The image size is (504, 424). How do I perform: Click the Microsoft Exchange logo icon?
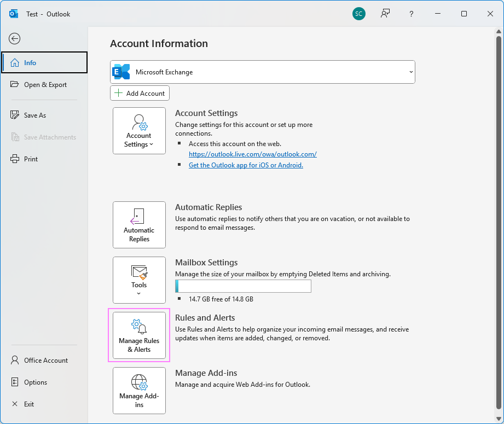(x=121, y=72)
